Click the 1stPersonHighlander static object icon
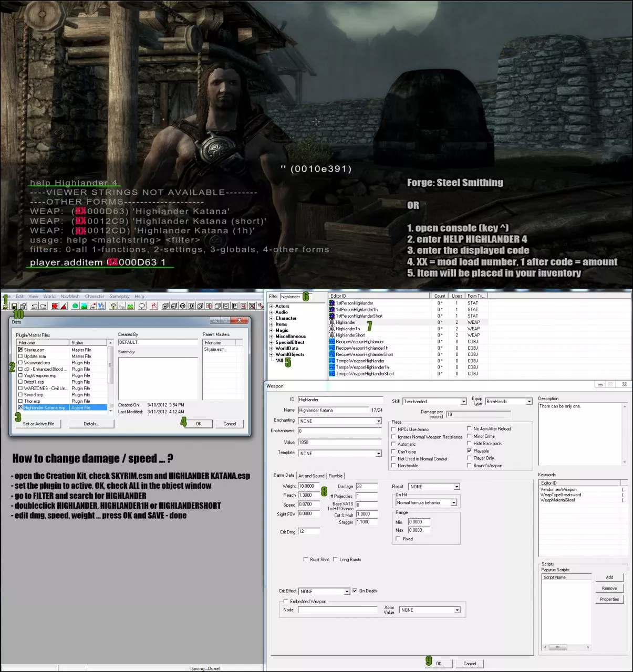This screenshot has height=672, width=633. coord(332,303)
